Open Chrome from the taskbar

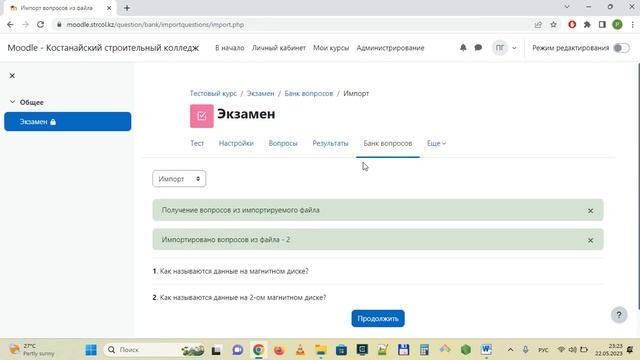click(x=258, y=350)
